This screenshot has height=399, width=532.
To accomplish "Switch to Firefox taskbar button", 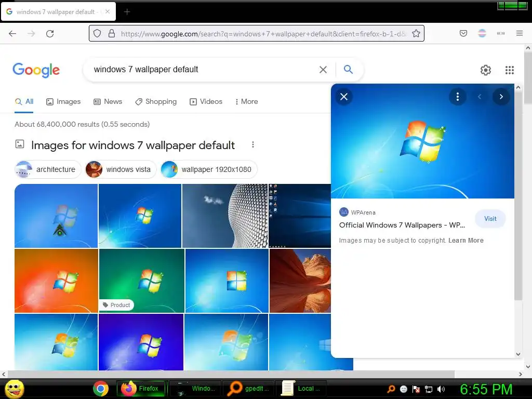I will tap(142, 389).
